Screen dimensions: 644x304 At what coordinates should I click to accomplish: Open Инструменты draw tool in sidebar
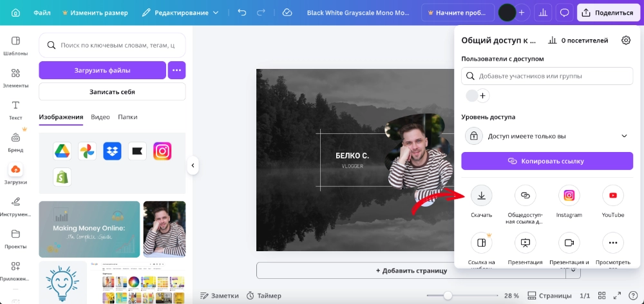[15, 207]
